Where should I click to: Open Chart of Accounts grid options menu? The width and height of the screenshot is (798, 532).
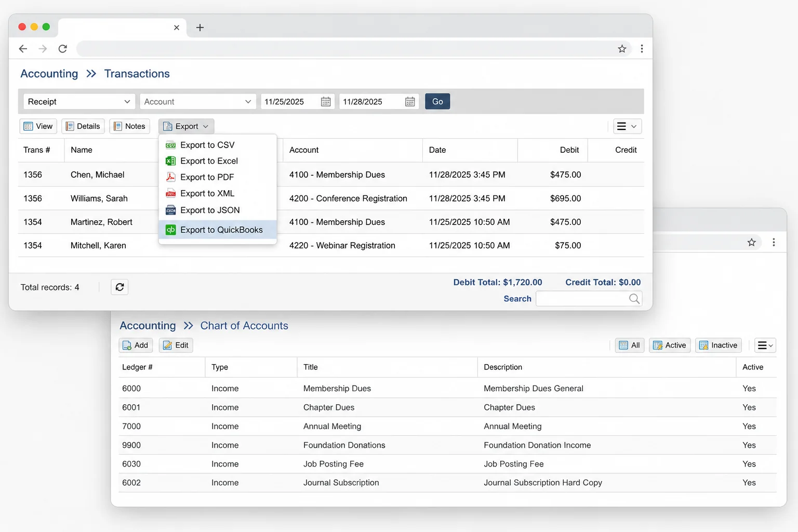tap(765, 345)
